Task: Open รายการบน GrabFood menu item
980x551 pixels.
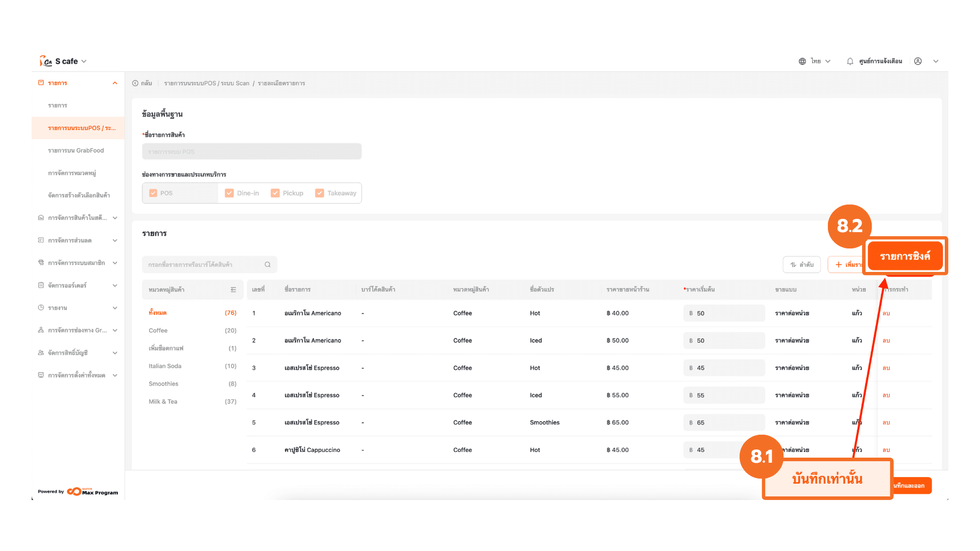Action: tap(76, 151)
